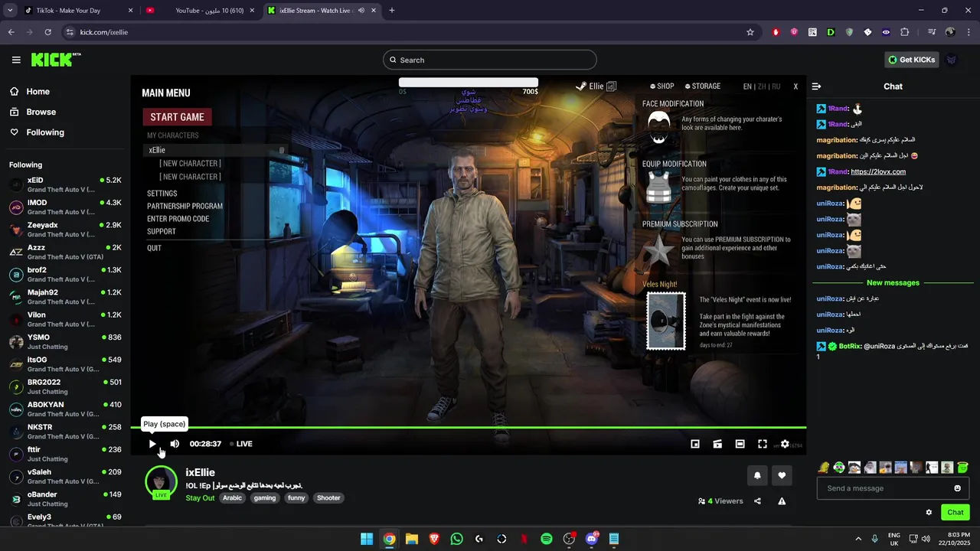Turn on notifications with the bell

coord(757,475)
